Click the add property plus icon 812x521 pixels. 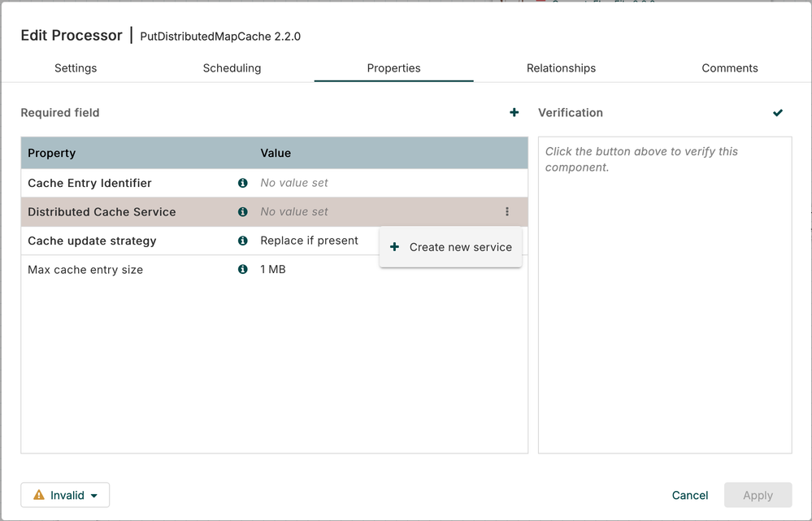tap(514, 112)
